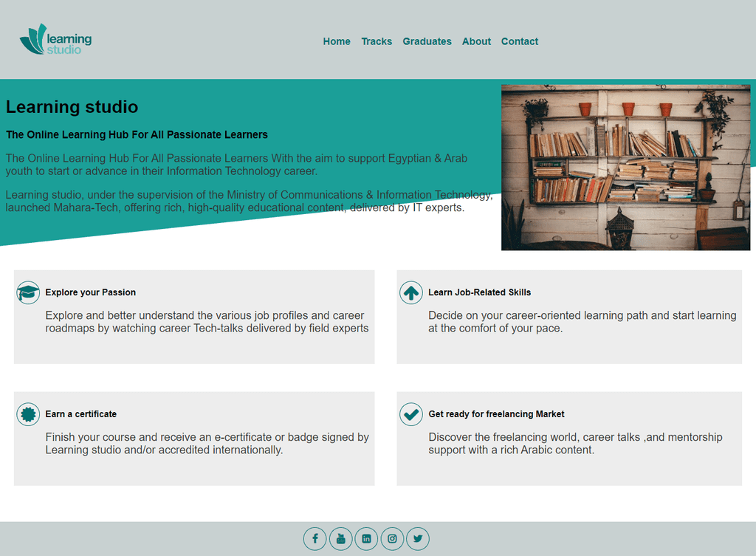Open the Twitter social icon
756x556 pixels.
click(x=418, y=538)
